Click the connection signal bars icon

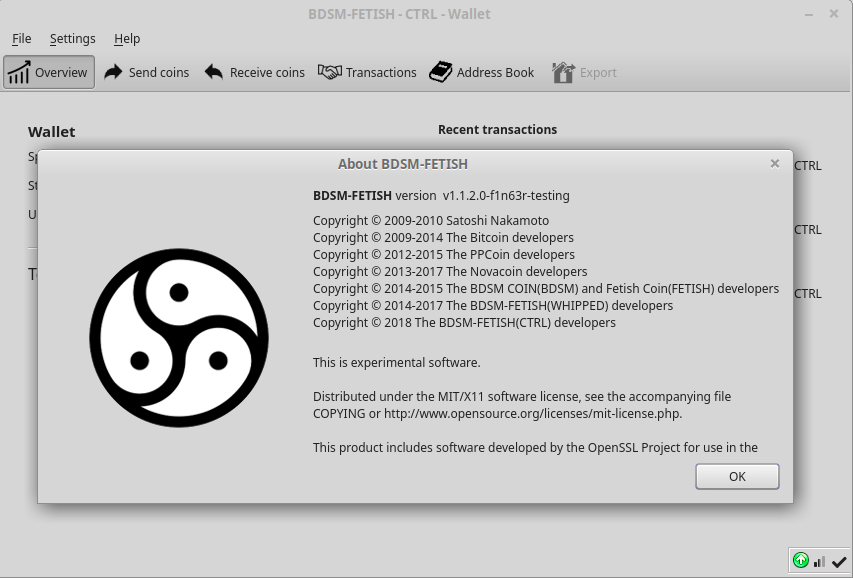click(x=819, y=562)
